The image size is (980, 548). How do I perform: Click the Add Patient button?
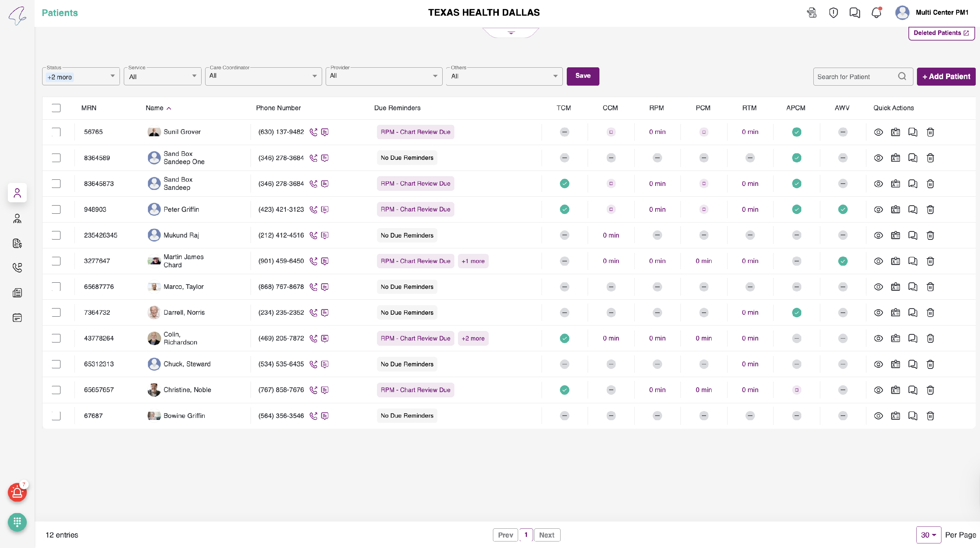coord(946,76)
